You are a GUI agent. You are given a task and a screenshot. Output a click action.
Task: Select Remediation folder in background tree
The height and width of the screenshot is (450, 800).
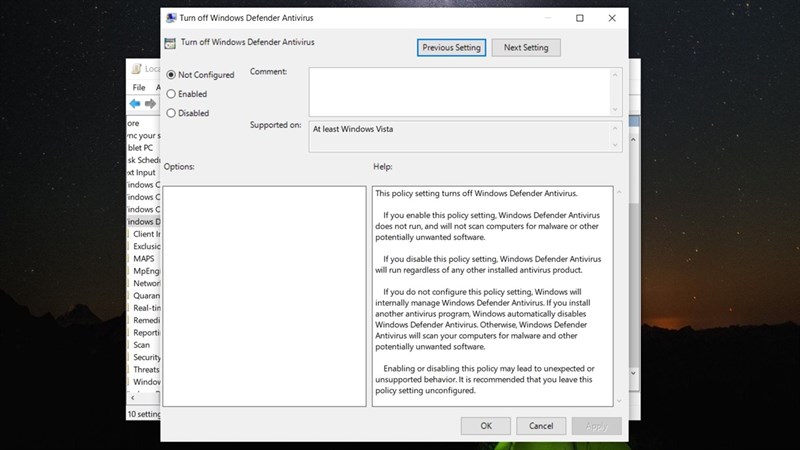coord(146,320)
